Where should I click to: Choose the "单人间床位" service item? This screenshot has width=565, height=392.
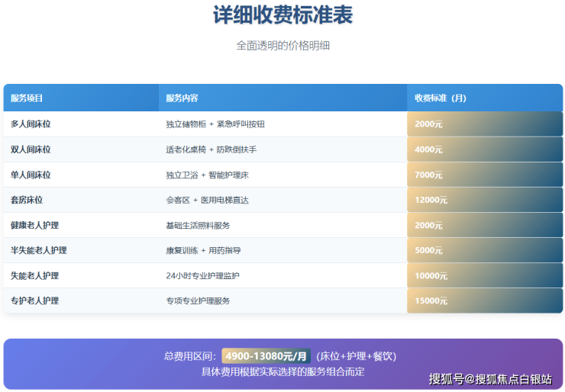pos(31,175)
